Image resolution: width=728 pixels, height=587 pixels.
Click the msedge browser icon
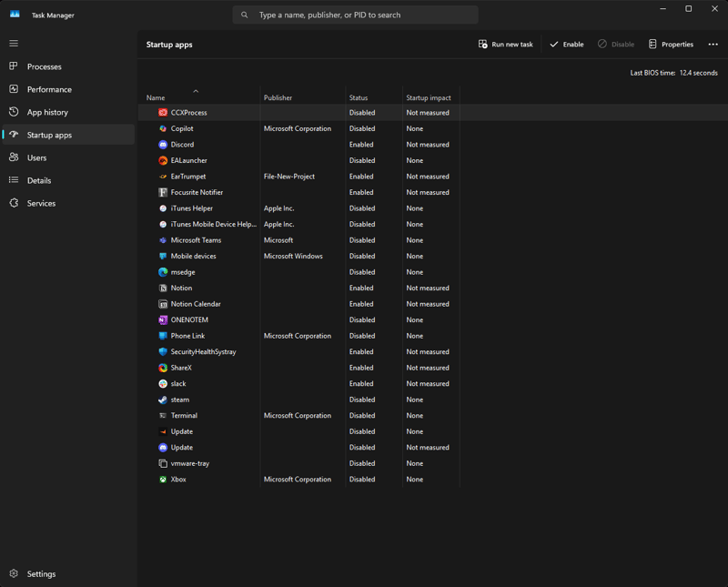163,272
